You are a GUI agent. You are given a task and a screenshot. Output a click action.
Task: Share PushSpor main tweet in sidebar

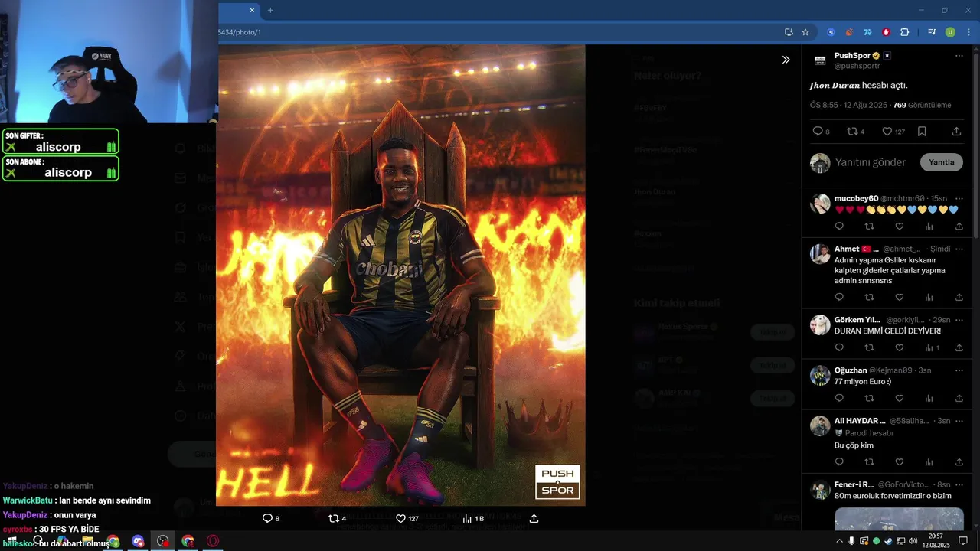956,132
